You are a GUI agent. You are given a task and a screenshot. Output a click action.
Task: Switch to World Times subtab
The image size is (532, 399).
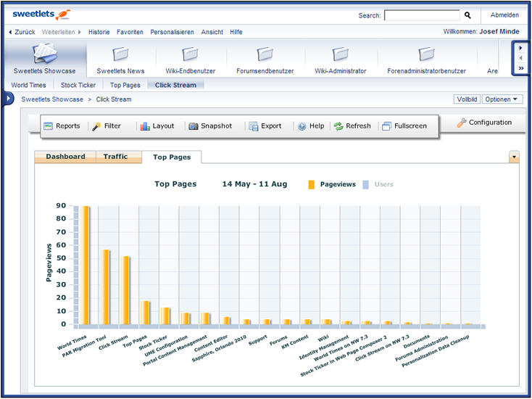[x=28, y=85]
